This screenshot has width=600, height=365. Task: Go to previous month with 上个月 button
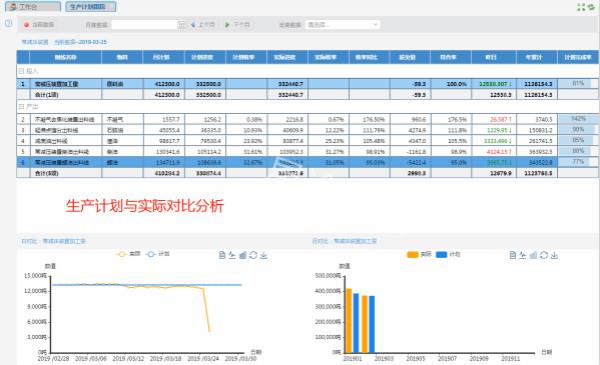(203, 24)
